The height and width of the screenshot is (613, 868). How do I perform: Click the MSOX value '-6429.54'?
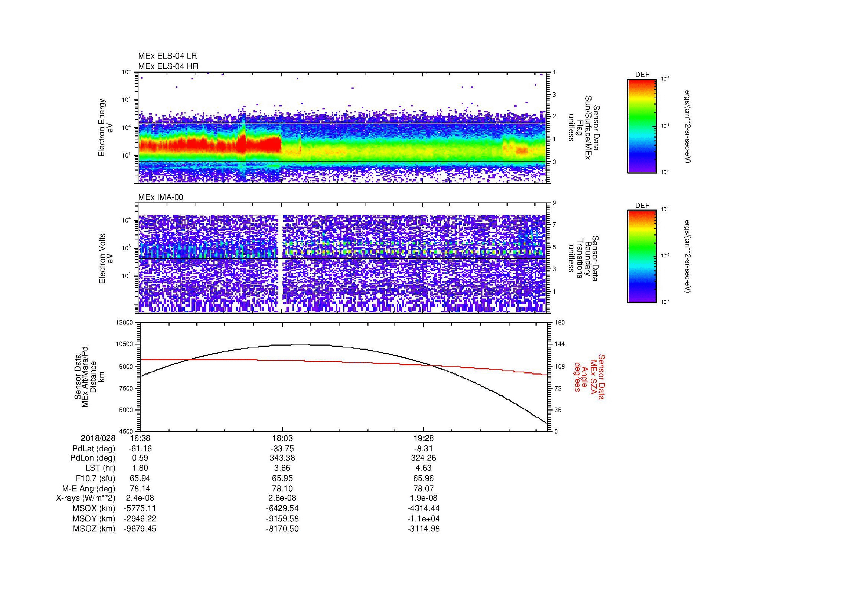click(x=282, y=508)
